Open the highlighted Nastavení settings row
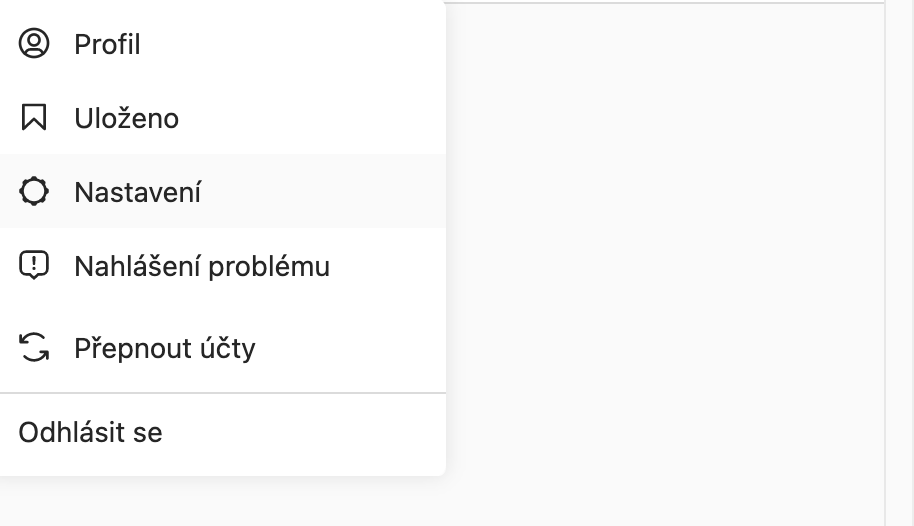Viewport: 914px width, 526px height. pyautogui.click(x=220, y=192)
